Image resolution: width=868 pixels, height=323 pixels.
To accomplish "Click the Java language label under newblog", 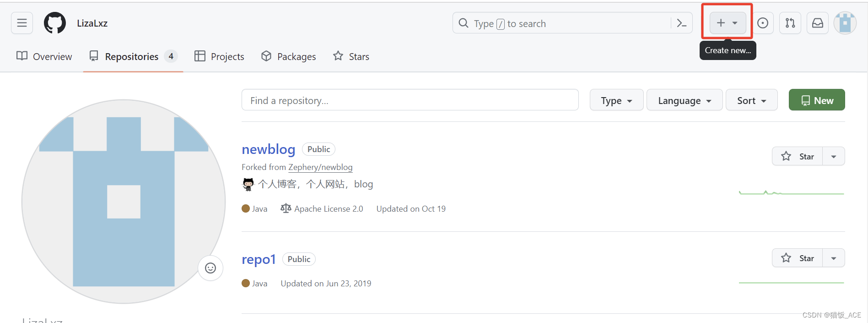I will 259,209.
